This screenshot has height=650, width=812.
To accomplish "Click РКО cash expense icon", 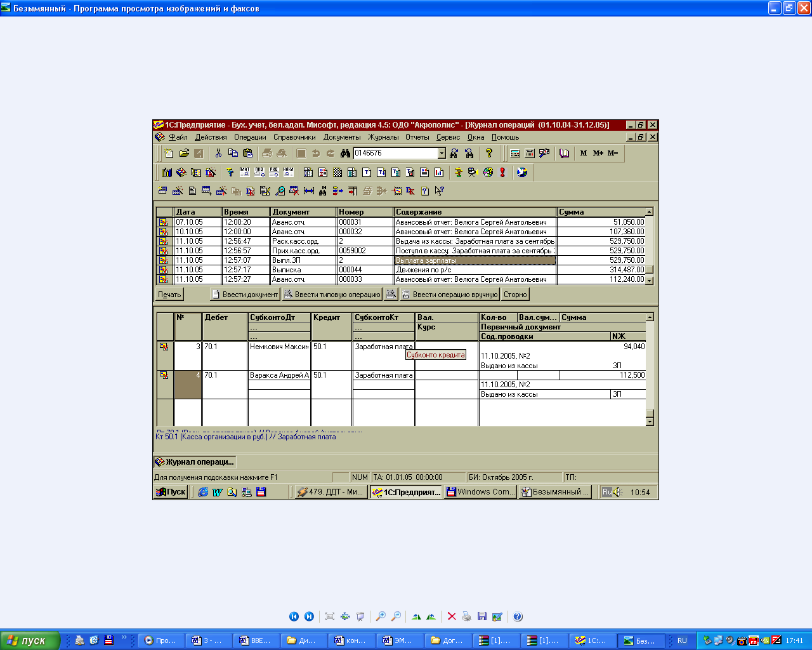I will (x=273, y=172).
